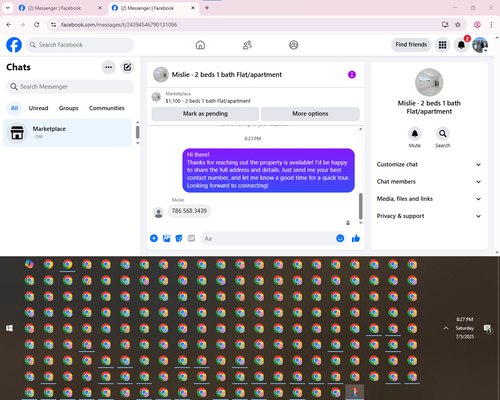500x400 pixels.
Task: Open listing thumbnail in right panel
Action: coord(429,82)
